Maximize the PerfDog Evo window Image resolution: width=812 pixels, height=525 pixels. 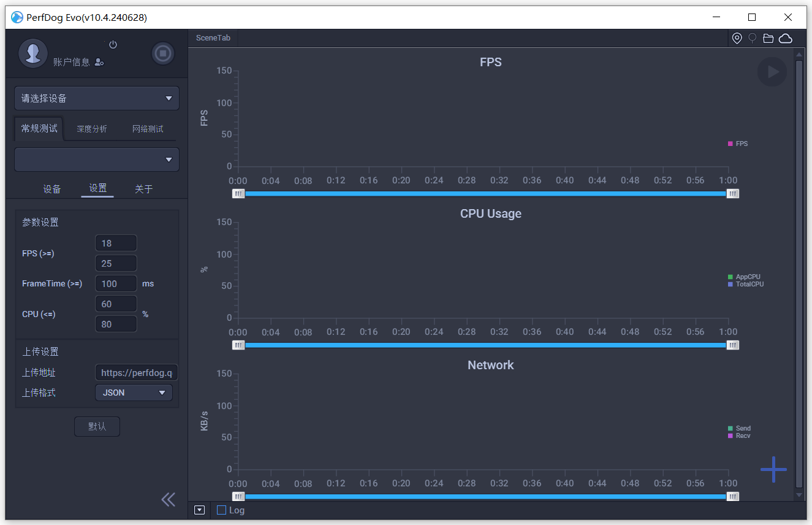pos(752,17)
